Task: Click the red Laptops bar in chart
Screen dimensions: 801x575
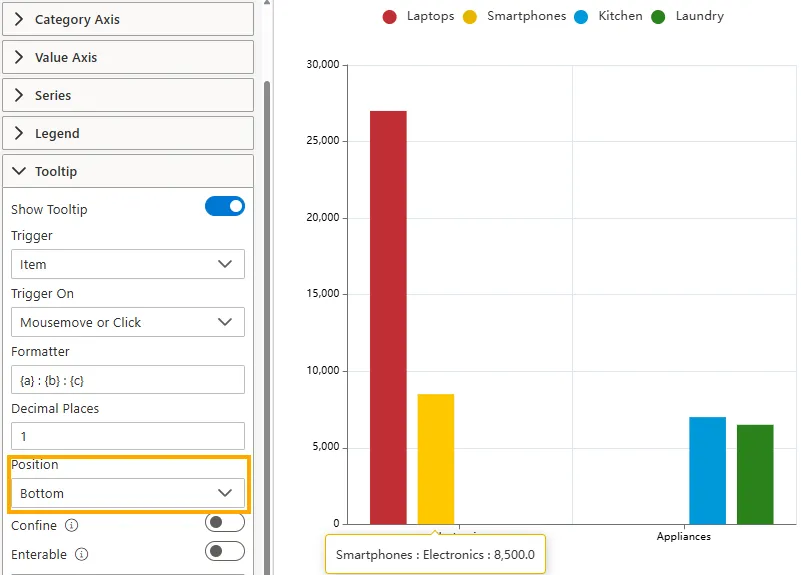Action: (388, 320)
